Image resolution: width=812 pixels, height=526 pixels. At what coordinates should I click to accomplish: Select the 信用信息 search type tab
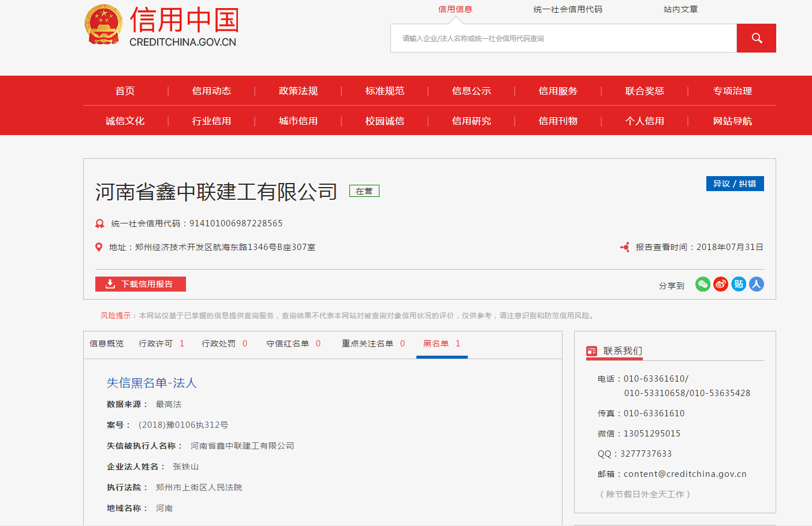pyautogui.click(x=455, y=9)
